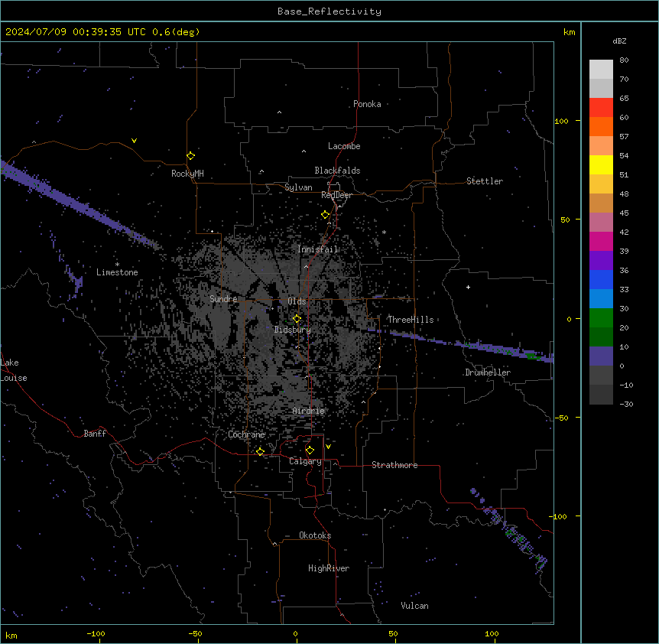Pick the magenta 39-42 dBZ legend swatch
Screen dimensions: 659x644
pyautogui.click(x=601, y=241)
